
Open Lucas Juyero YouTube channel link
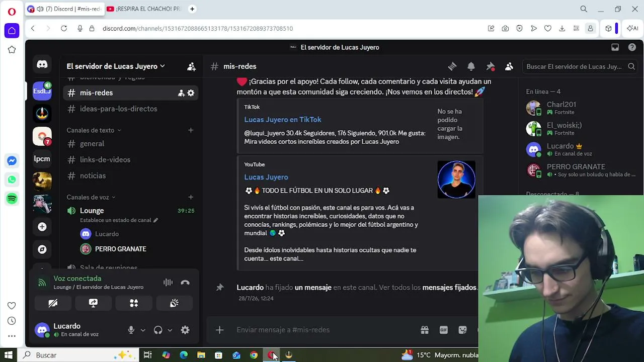(266, 177)
